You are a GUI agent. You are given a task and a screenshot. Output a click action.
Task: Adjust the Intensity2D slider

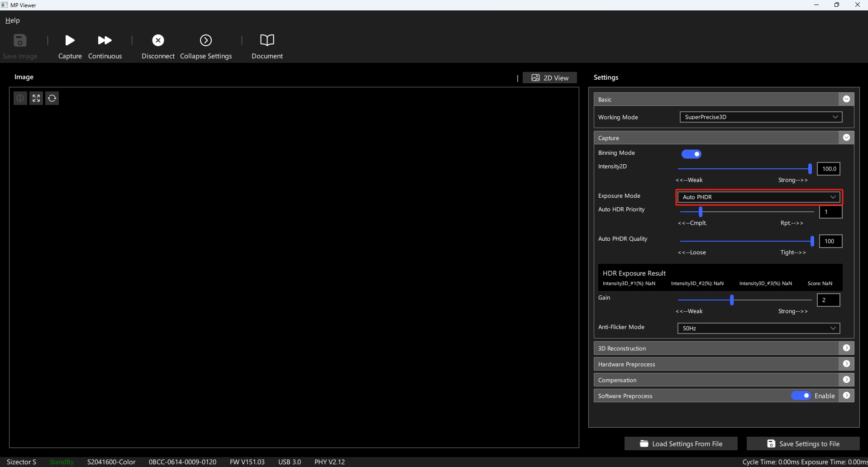[x=810, y=169]
